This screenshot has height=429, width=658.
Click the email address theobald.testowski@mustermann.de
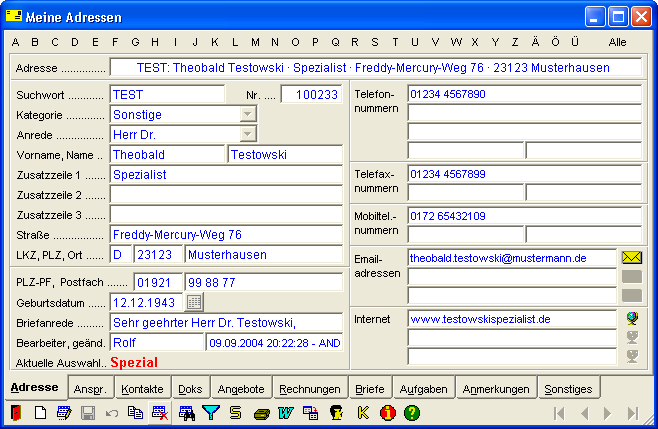512,258
